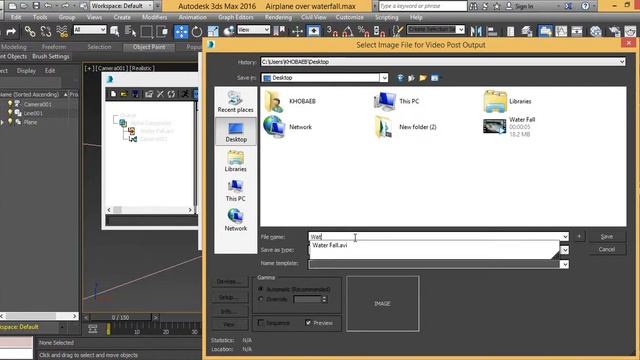Open the Graph Editors menu
The image size is (640, 360).
(x=236, y=17)
